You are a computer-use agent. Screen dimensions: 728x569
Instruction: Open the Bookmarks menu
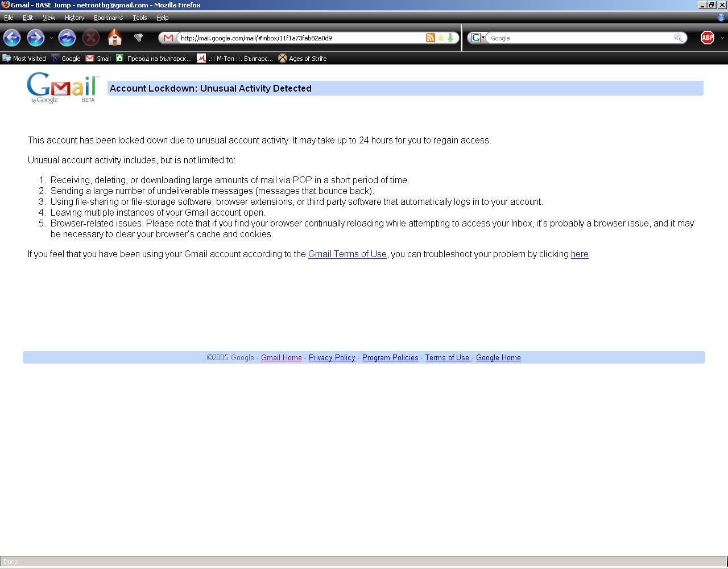click(108, 18)
